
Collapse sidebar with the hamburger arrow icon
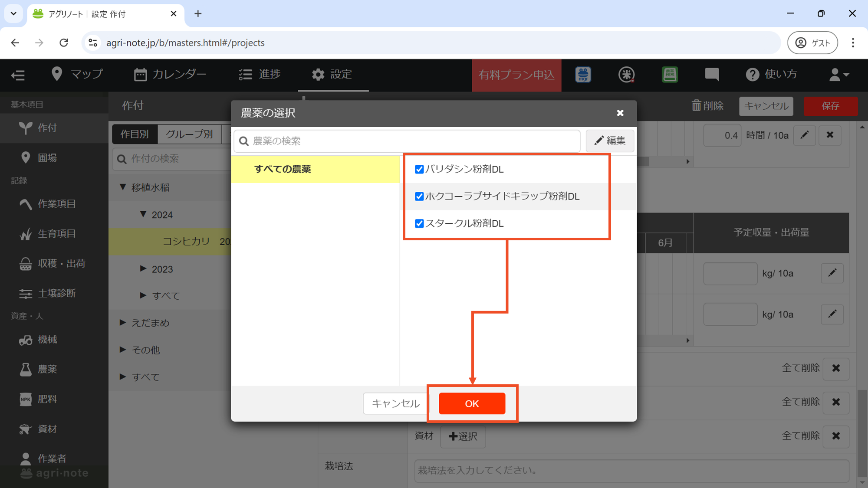18,75
